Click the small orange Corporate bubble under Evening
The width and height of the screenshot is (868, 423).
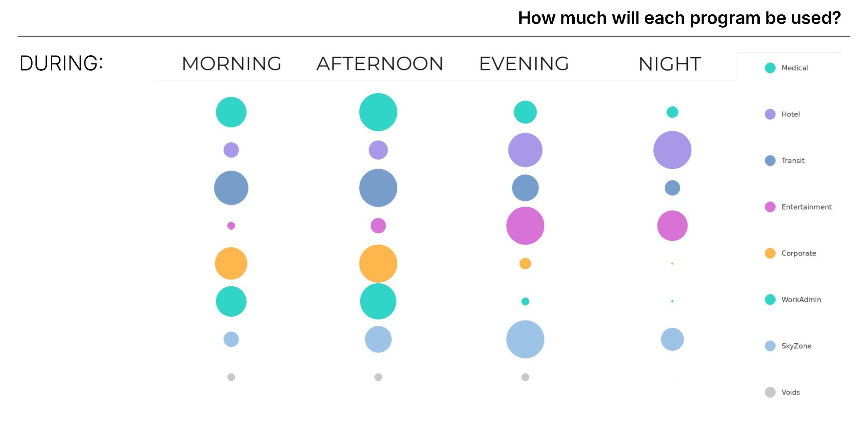525,264
